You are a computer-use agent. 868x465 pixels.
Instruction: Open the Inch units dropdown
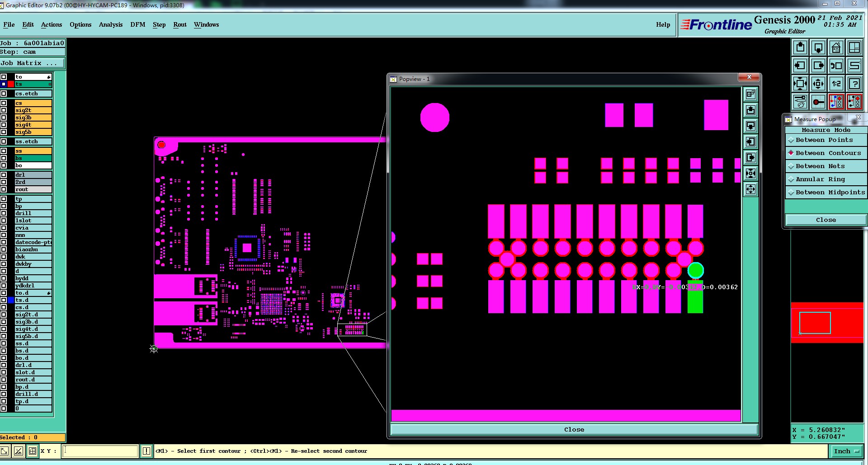[x=846, y=451]
